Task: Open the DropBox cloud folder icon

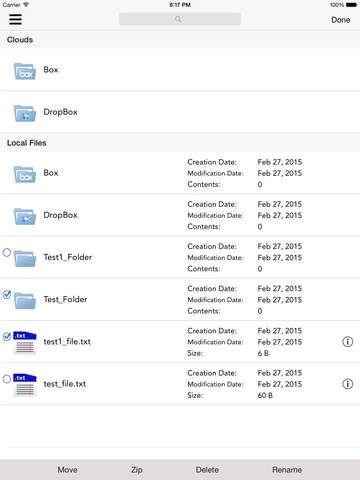Action: click(x=25, y=113)
